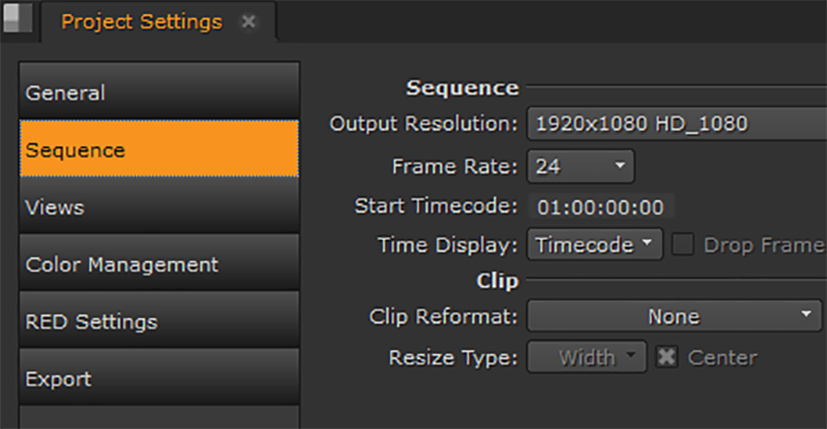Click the Clip Reformat dropdown arrow
Screen dimensions: 827x429
pyautogui.click(x=807, y=316)
